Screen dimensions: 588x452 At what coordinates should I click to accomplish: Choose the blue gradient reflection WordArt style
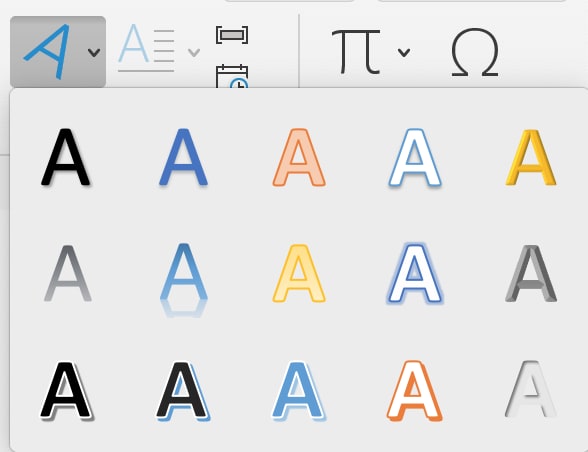point(183,279)
